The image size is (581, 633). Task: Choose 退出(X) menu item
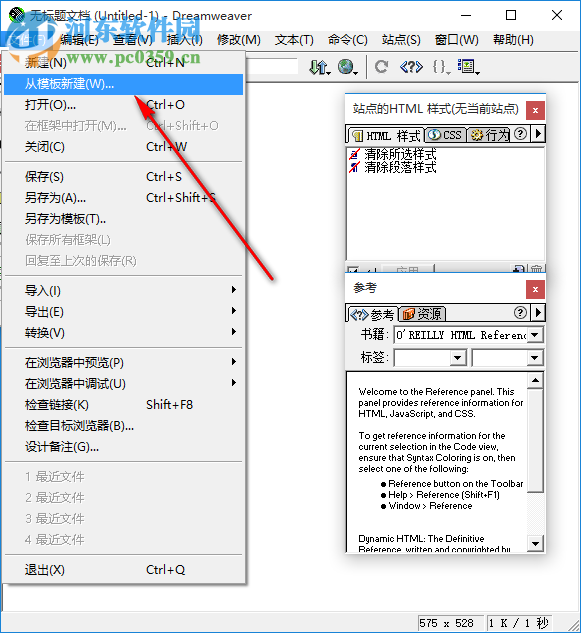click(124, 570)
